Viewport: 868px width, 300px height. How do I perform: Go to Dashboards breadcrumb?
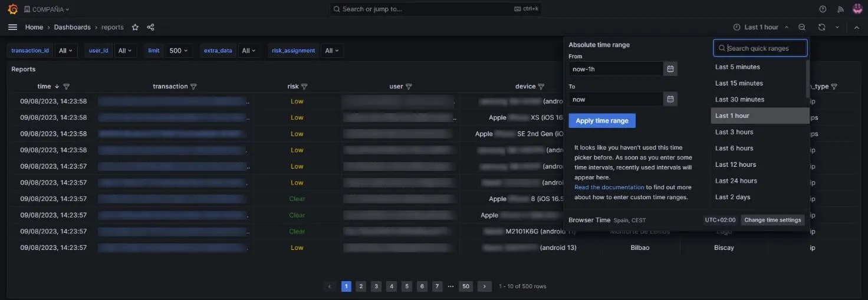[73, 27]
